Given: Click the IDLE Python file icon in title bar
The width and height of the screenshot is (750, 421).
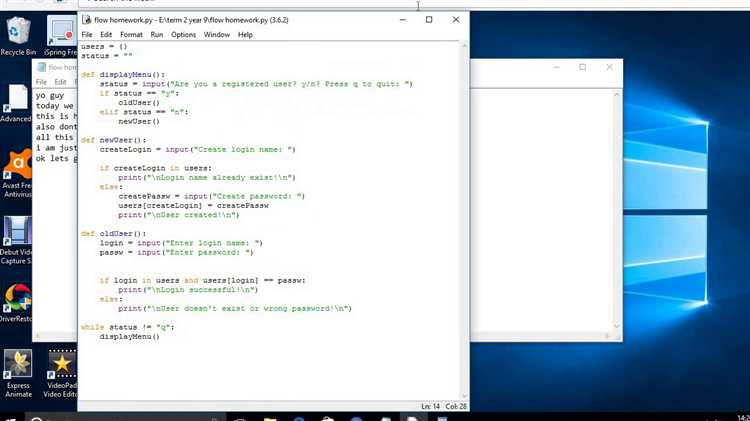Looking at the screenshot, I should 87,20.
